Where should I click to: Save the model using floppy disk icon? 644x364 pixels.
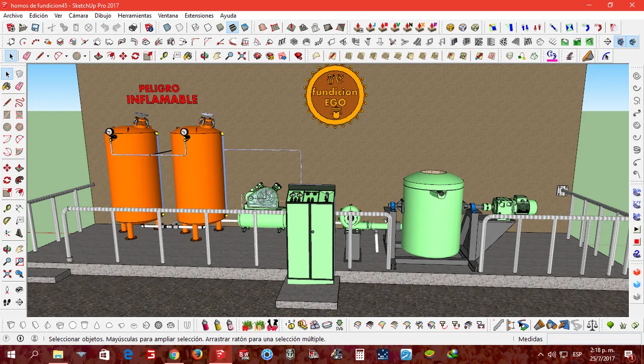tap(35, 28)
